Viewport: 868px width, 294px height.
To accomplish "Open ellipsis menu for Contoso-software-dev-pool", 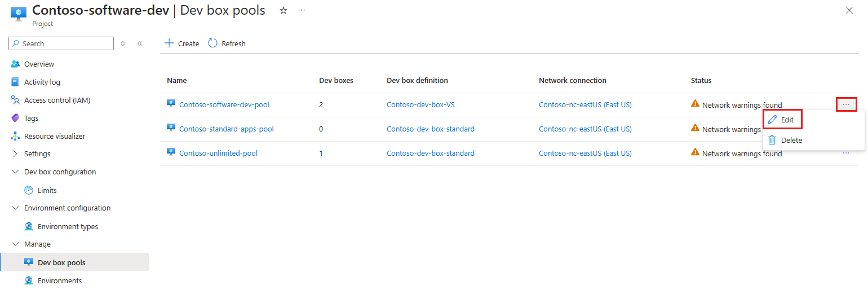I will click(846, 104).
